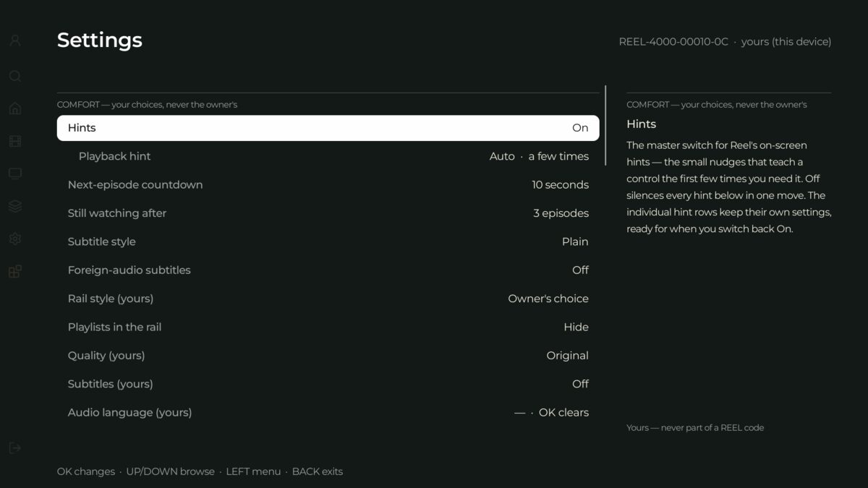The width and height of the screenshot is (868, 488).
Task: Click the COMFORT section header above settings list
Action: coord(148,105)
